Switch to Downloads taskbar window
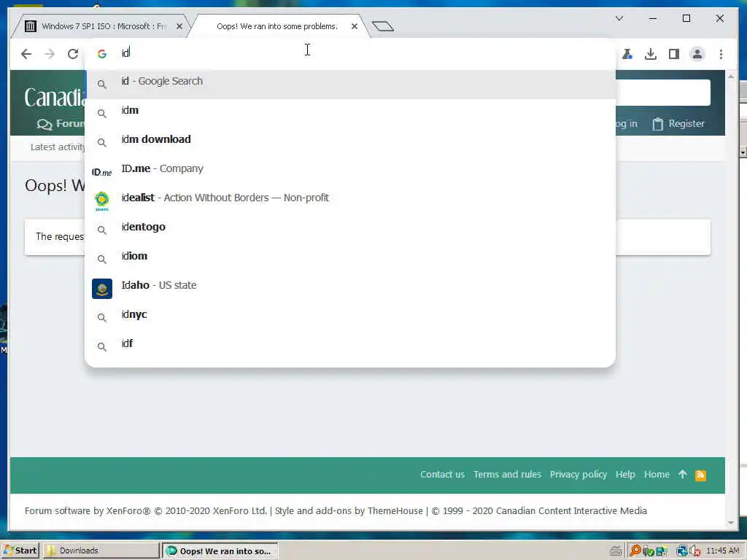This screenshot has width=747, height=560. tap(101, 551)
